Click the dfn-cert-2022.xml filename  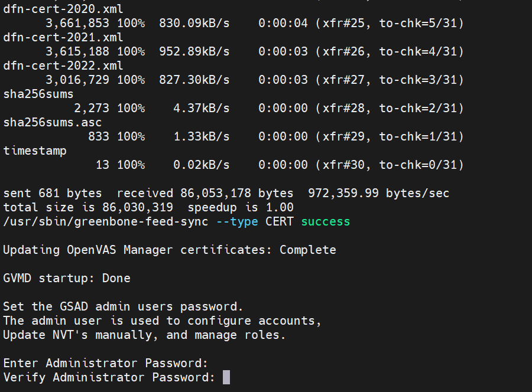point(63,66)
